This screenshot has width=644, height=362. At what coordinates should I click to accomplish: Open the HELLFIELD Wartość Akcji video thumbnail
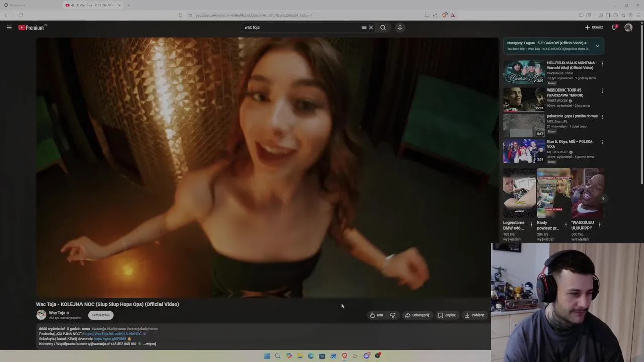click(x=524, y=72)
